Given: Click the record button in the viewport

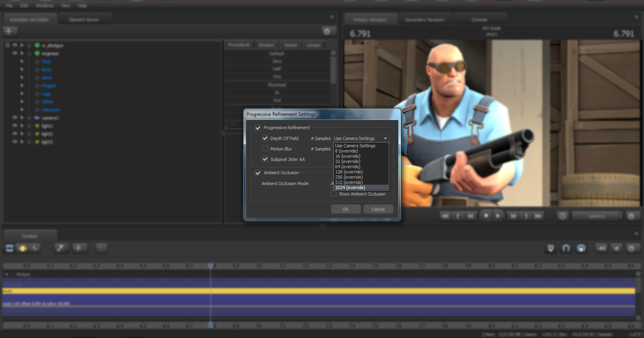Looking at the screenshot, I should [486, 216].
